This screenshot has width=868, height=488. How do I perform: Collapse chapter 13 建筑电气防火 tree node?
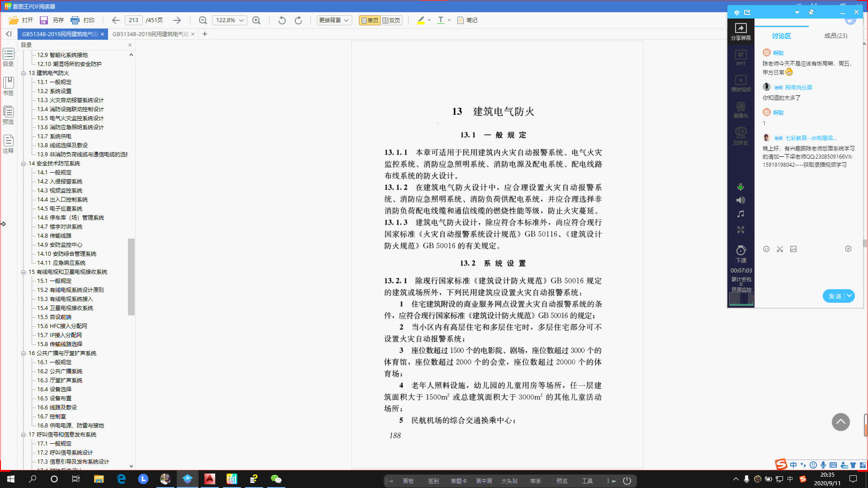23,73
